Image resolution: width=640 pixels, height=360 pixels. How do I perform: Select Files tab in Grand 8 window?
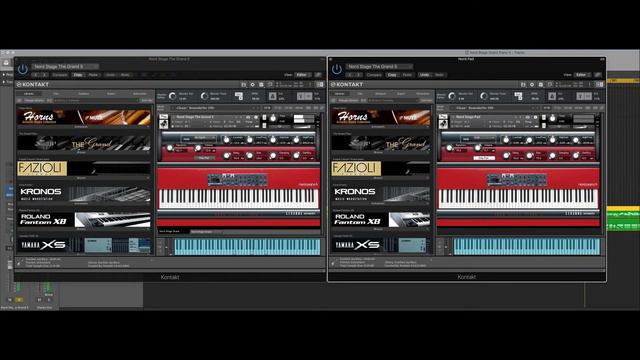click(x=56, y=94)
